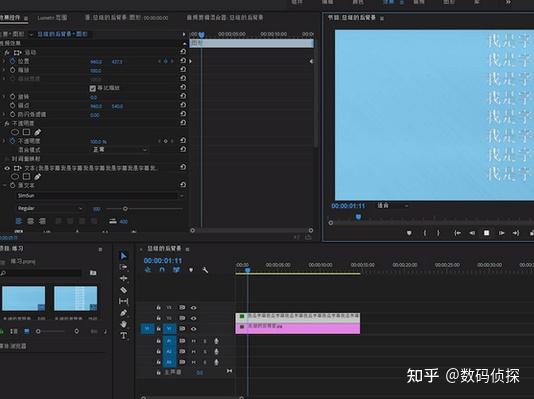Left-align the text in Effect Controls
Viewport: 534px width, 399px height.
(19, 221)
